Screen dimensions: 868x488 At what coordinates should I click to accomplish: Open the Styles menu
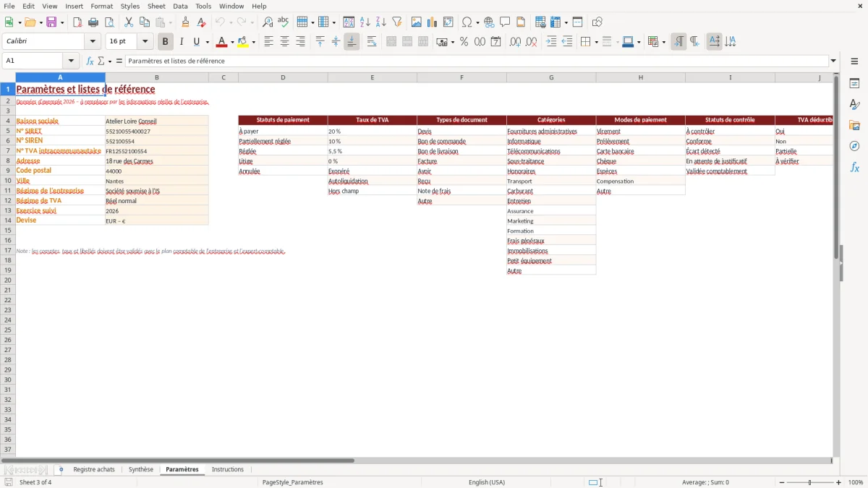tap(130, 6)
